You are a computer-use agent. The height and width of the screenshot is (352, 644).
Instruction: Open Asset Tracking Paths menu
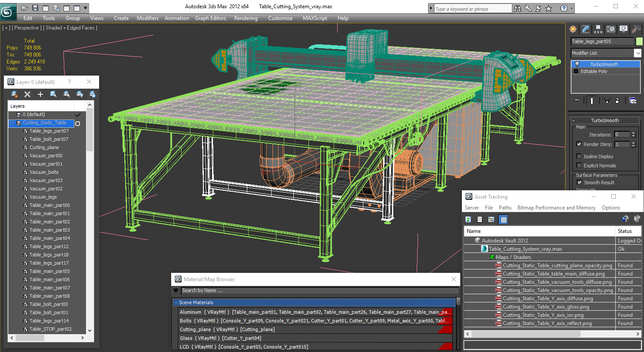(x=505, y=208)
